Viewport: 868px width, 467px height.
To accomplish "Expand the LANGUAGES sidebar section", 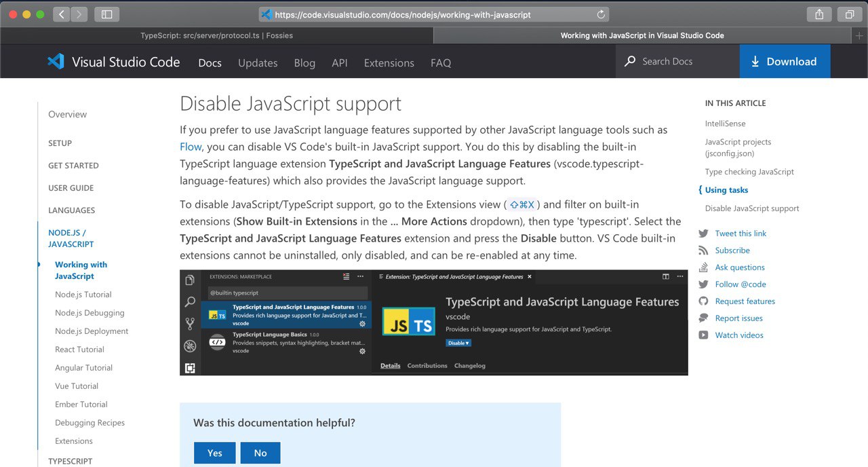I will pyautogui.click(x=71, y=210).
